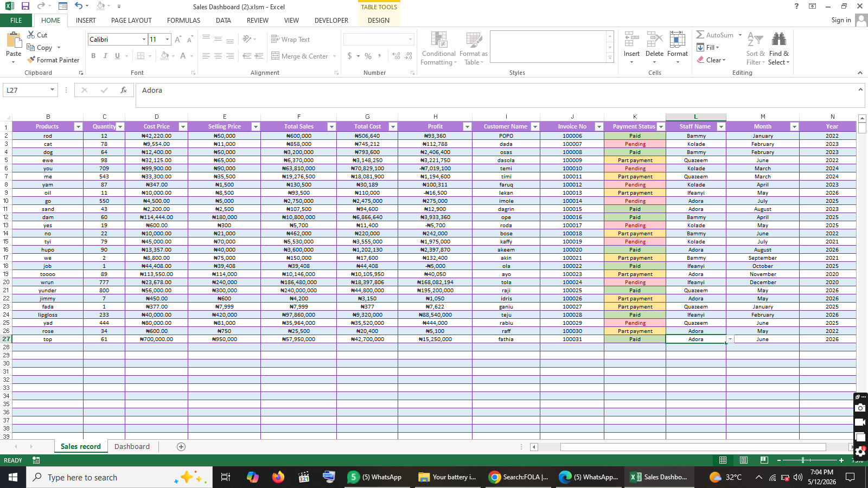Click the Task View taskbar icon
868x488 pixels.
pyautogui.click(x=226, y=477)
